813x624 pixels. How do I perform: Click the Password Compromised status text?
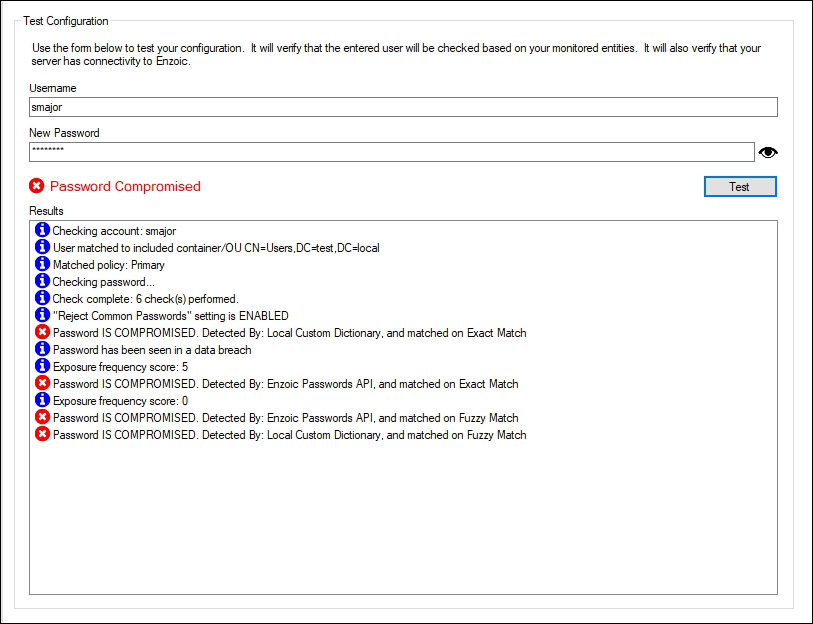click(x=125, y=186)
